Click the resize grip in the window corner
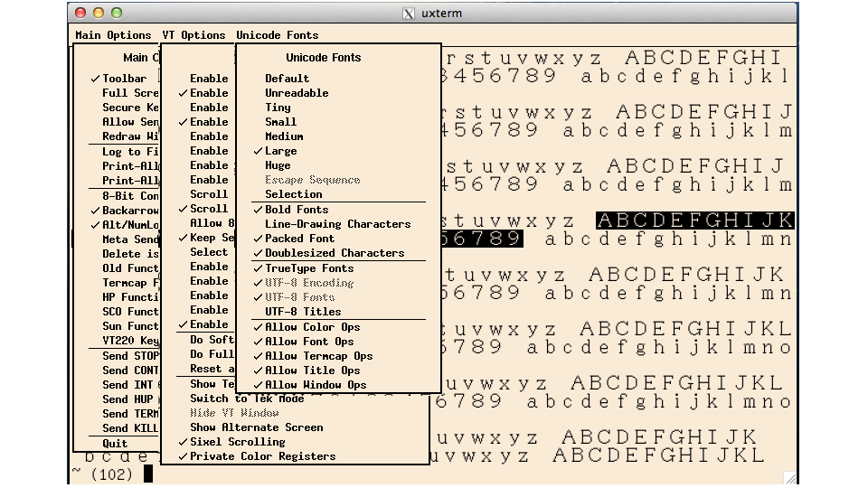 click(x=789, y=477)
